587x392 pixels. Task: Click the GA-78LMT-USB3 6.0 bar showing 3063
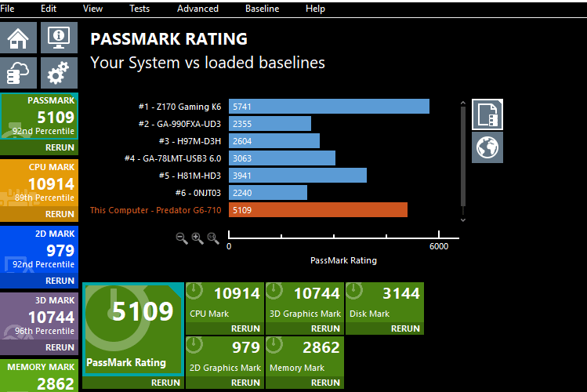[282, 158]
